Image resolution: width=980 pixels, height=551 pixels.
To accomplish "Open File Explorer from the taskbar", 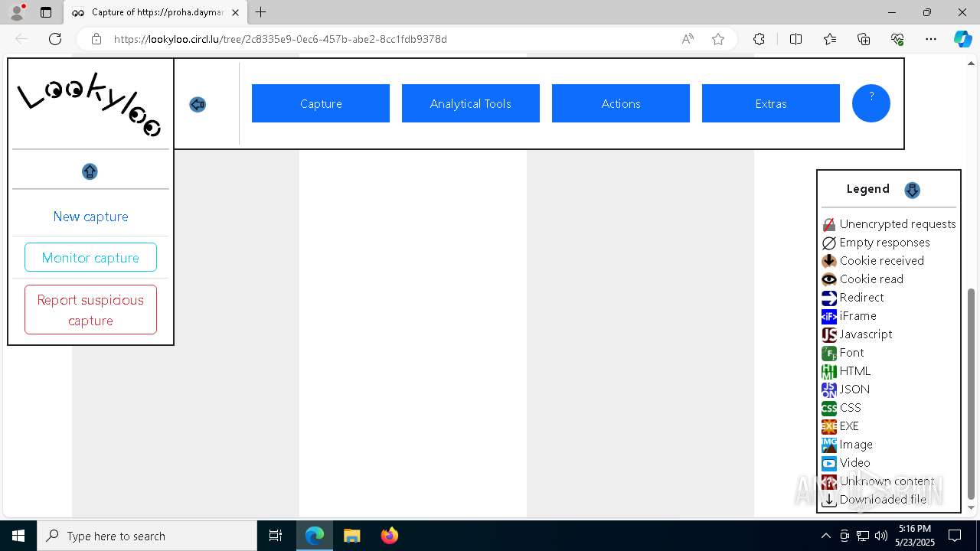I will (x=351, y=536).
